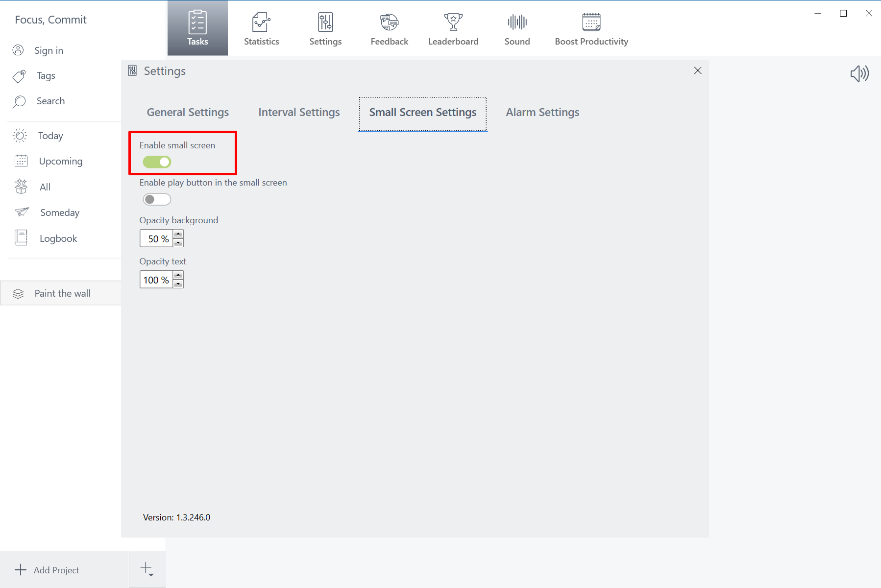Viewport: 881px width, 588px height.
Task: Increase Opacity background with up arrow
Action: click(178, 234)
